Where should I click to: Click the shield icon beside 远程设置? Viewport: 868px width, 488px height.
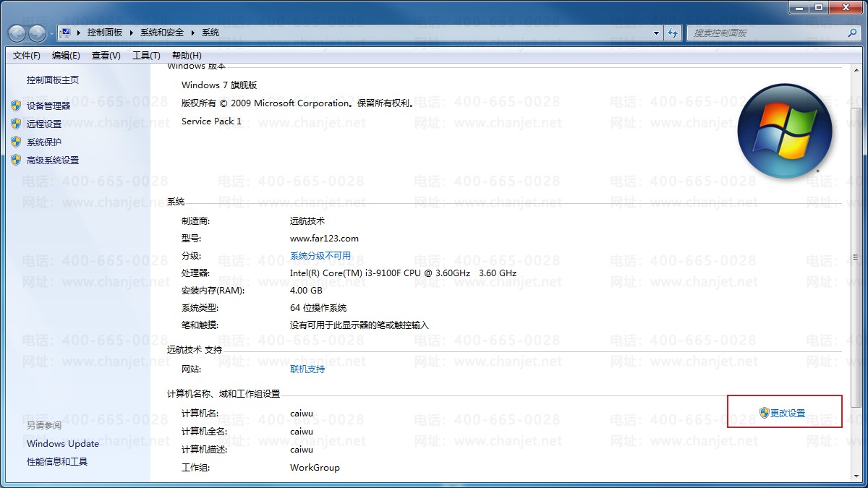16,124
